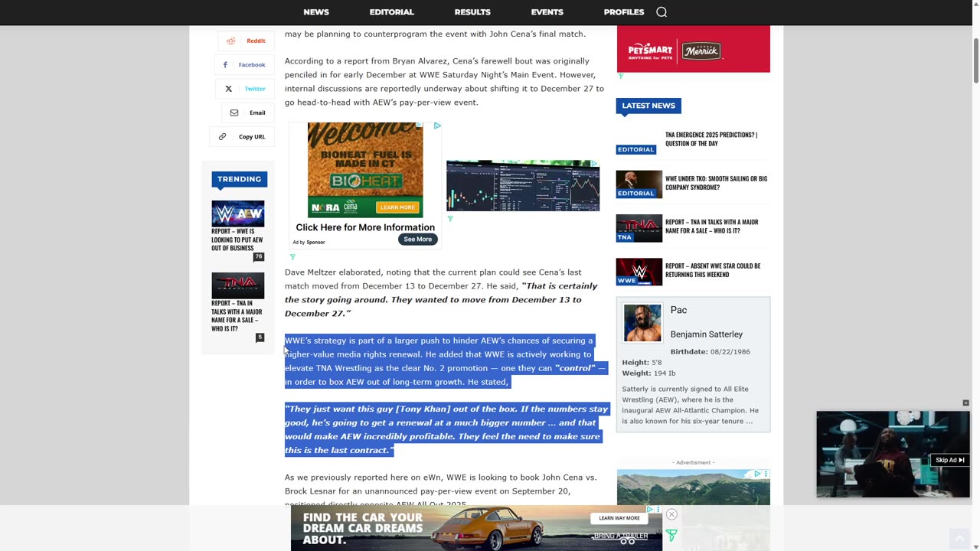Image resolution: width=980 pixels, height=551 pixels.
Task: Open the search magnifier icon in top navigation
Action: (x=661, y=12)
